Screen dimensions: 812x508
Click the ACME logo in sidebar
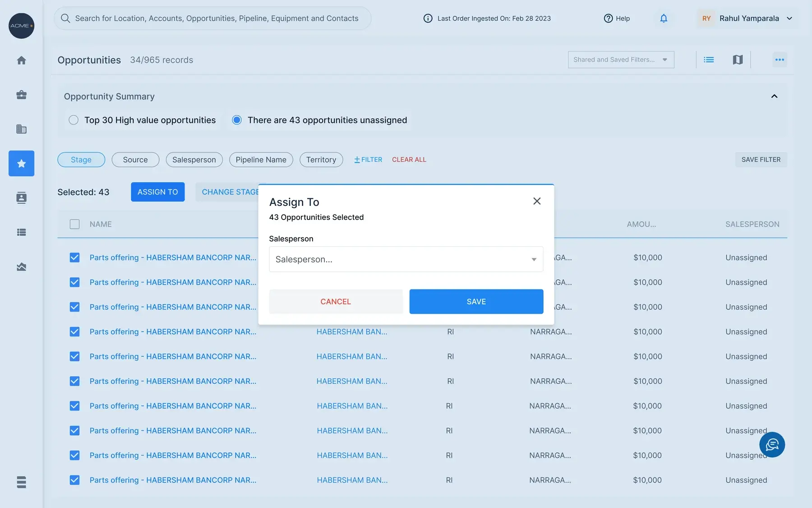click(21, 26)
